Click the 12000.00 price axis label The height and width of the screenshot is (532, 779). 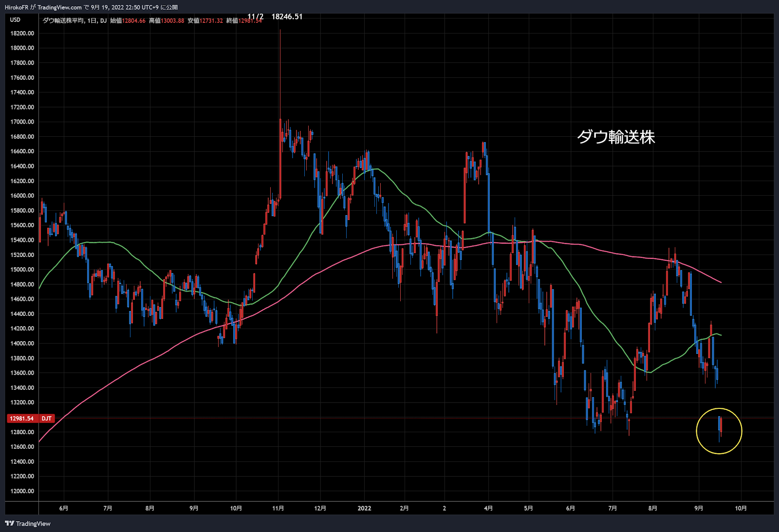tap(22, 491)
